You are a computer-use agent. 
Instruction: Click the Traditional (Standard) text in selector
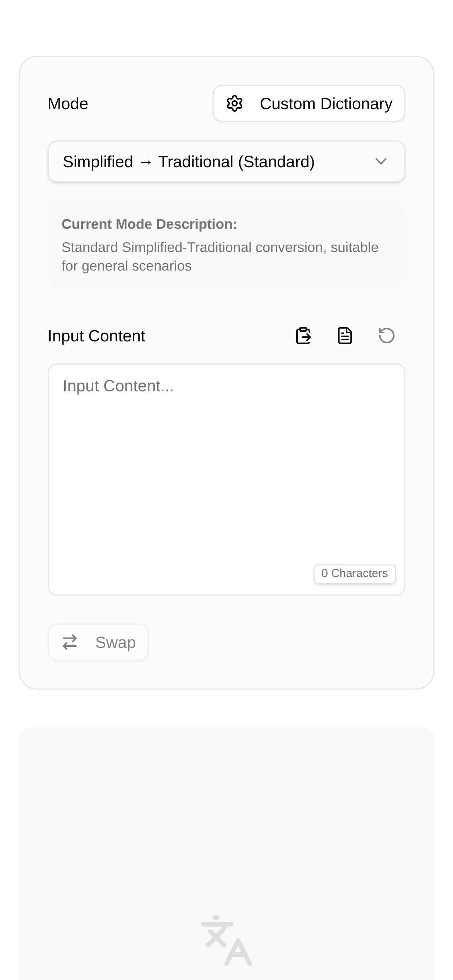(x=236, y=162)
